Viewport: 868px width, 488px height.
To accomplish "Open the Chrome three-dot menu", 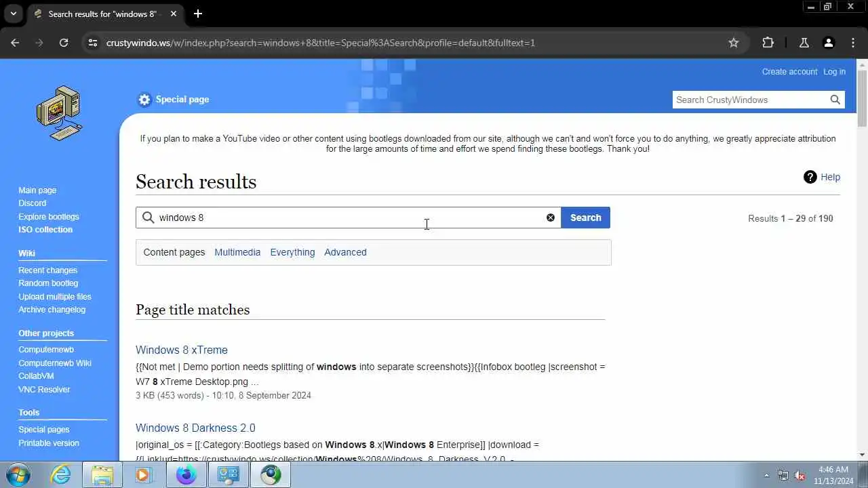I will coord(853,43).
